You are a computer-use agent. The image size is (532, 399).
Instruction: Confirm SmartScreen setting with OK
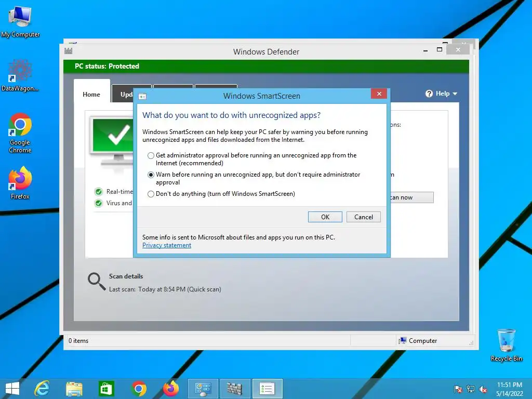[x=325, y=217]
